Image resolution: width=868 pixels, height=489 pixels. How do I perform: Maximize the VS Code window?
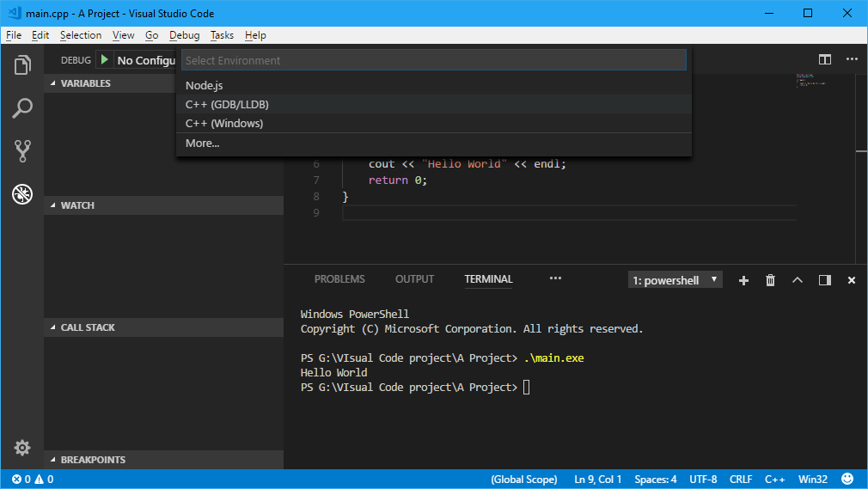coord(808,13)
